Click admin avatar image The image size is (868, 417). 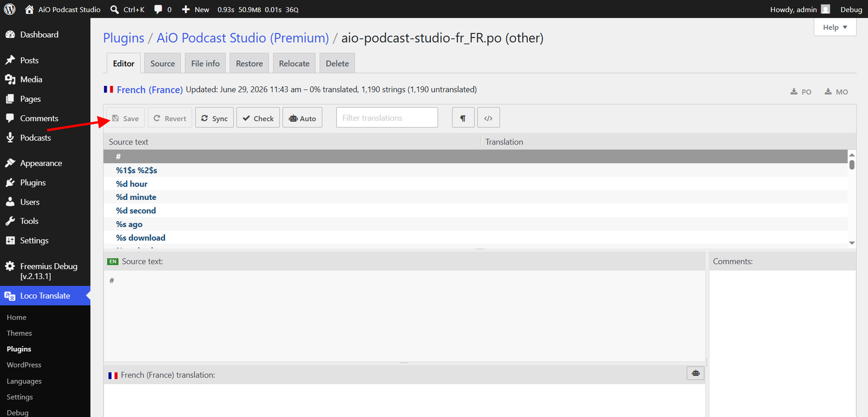pos(826,9)
